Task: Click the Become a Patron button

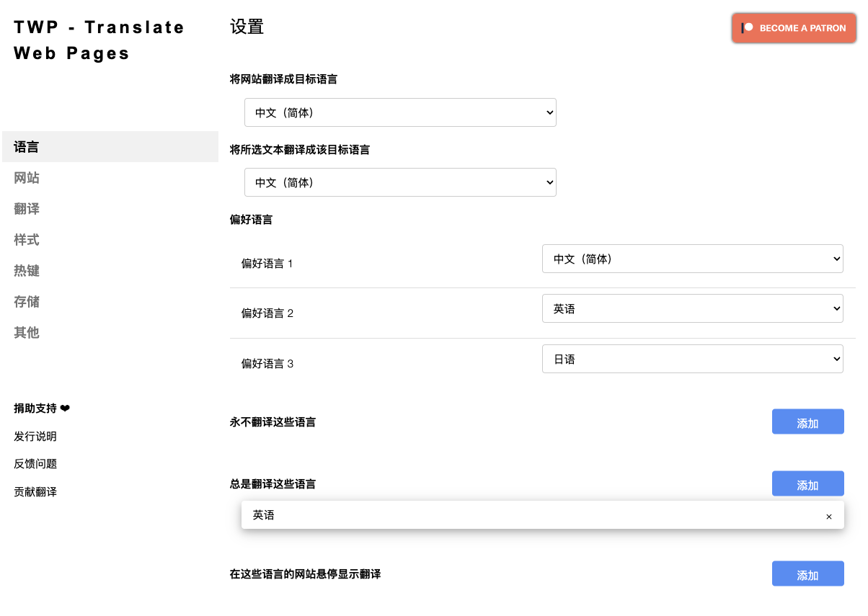Action: click(794, 28)
